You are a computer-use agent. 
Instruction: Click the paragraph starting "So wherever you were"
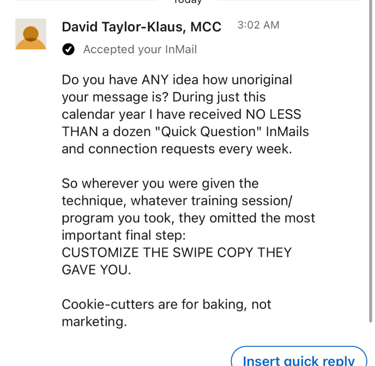pos(188,227)
